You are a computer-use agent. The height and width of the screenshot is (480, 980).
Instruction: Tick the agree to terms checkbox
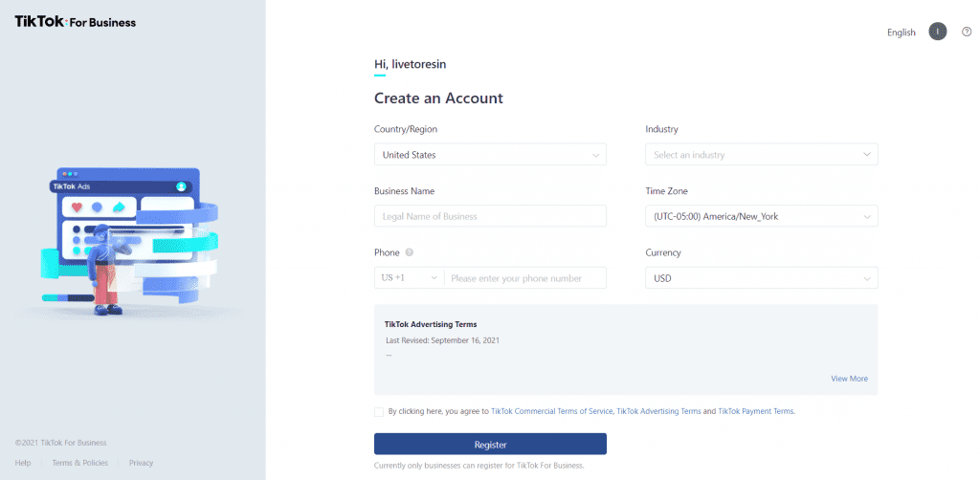coord(379,412)
